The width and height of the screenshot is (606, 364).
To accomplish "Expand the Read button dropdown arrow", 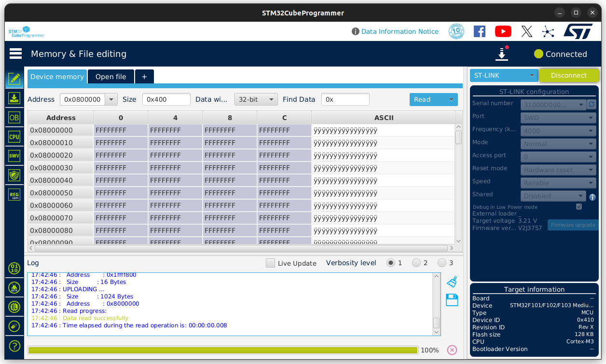I will pos(452,99).
